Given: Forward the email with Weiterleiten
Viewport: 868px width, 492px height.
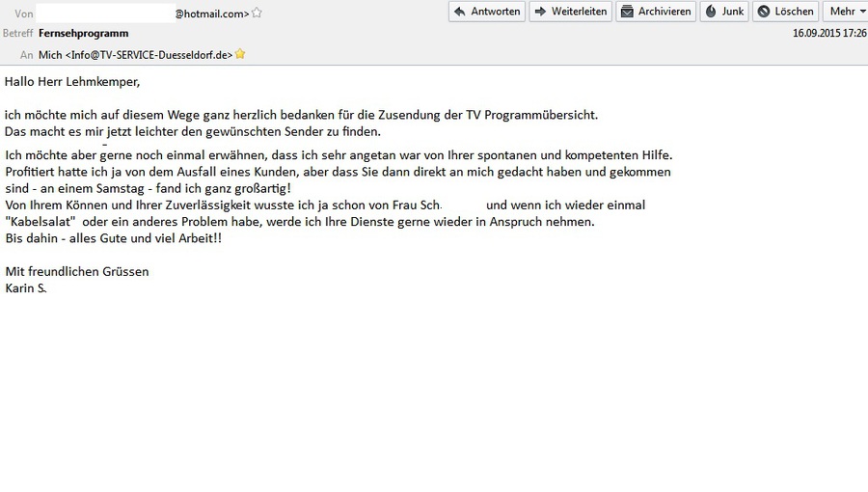Looking at the screenshot, I should (570, 12).
